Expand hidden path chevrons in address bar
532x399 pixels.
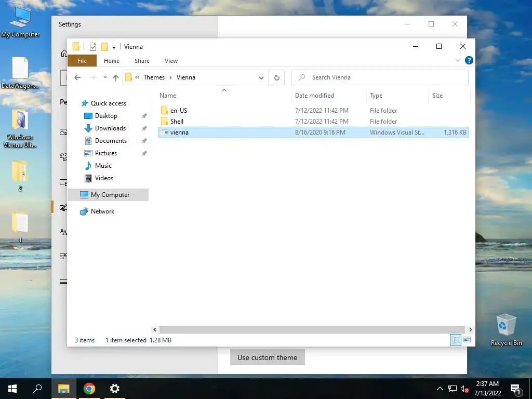point(137,77)
